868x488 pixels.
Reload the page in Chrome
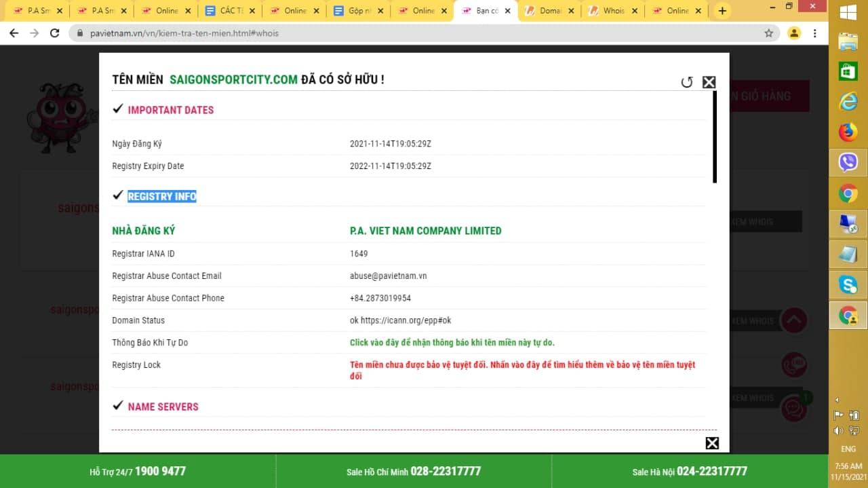coord(55,33)
